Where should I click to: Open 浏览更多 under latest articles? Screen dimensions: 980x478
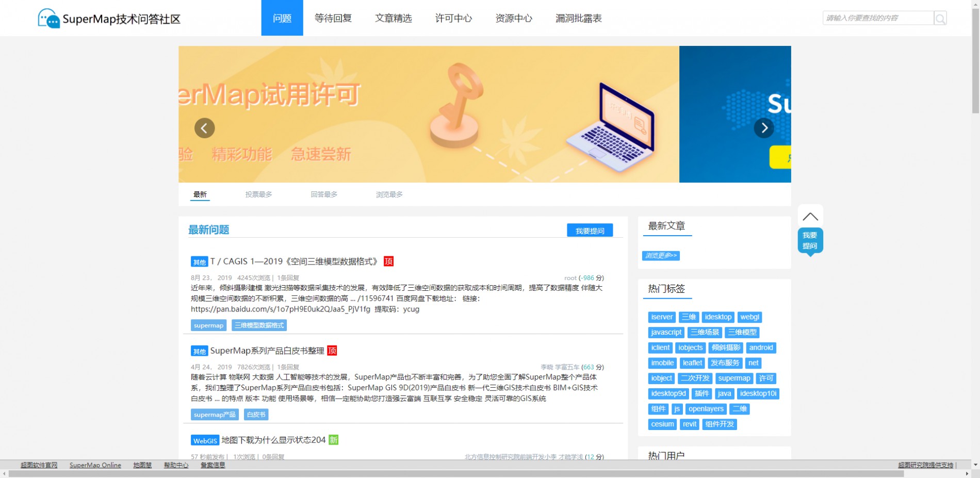point(661,256)
